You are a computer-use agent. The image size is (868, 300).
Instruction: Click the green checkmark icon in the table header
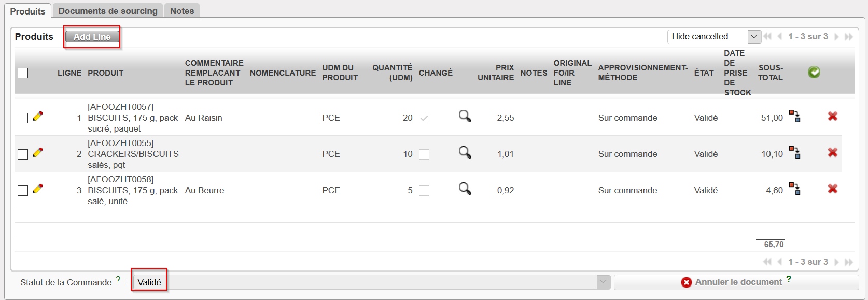pyautogui.click(x=814, y=73)
